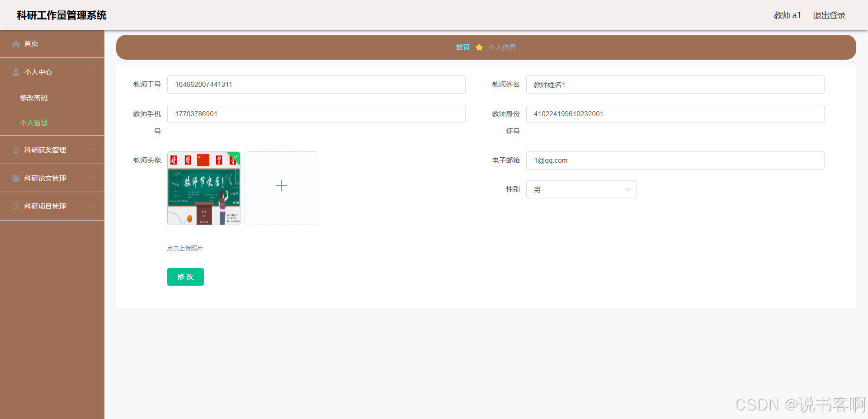Viewport: 868px width, 419px height.
Task: Open the 性别 gender dropdown
Action: click(x=581, y=189)
